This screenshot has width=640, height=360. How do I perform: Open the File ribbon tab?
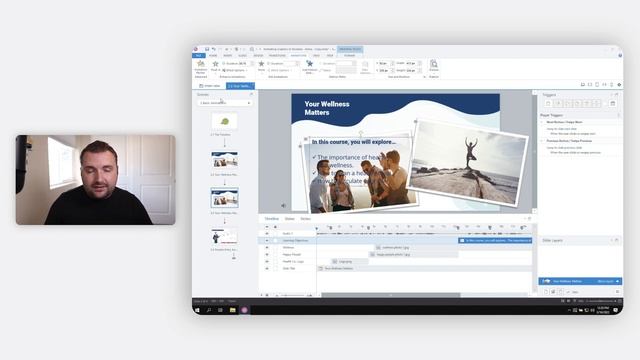pyautogui.click(x=199, y=56)
